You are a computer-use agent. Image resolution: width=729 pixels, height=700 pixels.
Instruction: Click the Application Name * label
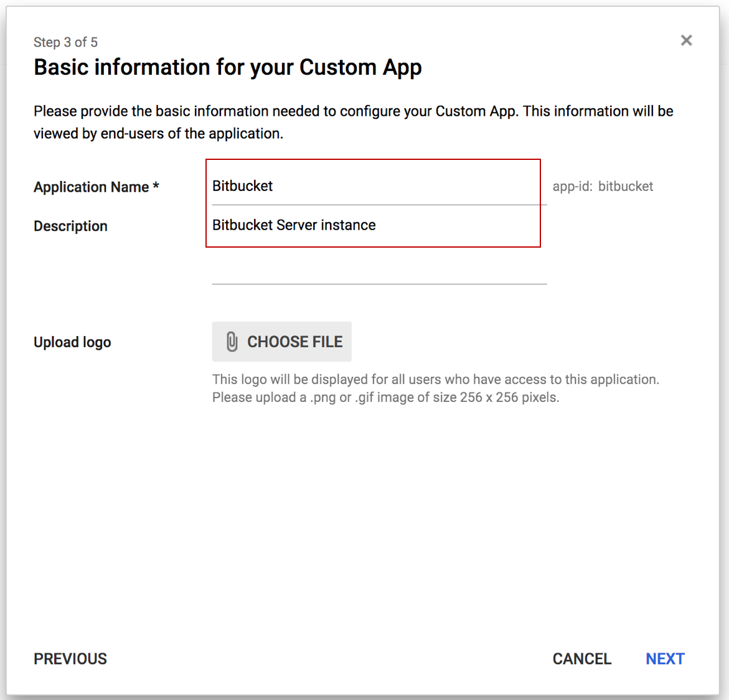click(96, 187)
